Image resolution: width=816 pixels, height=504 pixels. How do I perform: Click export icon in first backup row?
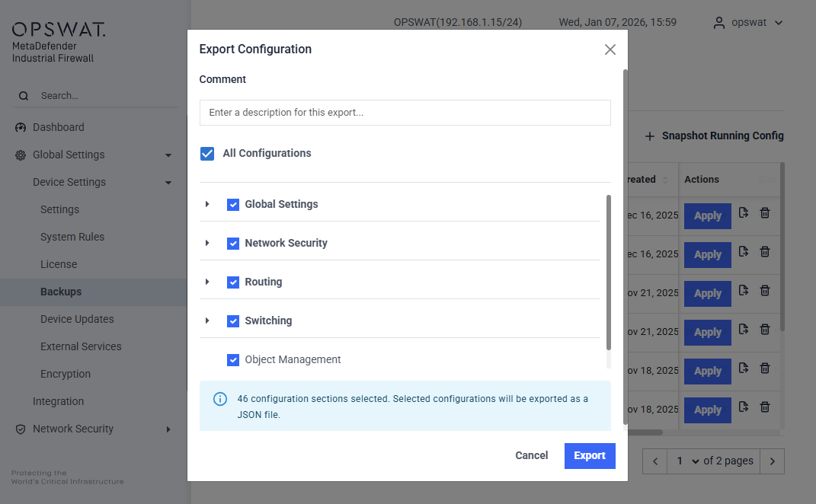click(744, 213)
